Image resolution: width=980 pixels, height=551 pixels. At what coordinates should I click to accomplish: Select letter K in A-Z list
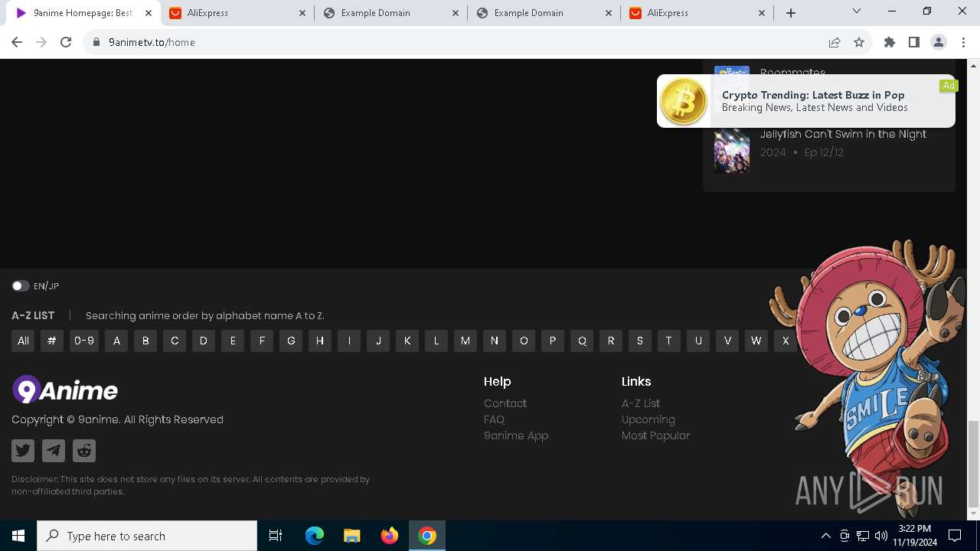coord(407,341)
